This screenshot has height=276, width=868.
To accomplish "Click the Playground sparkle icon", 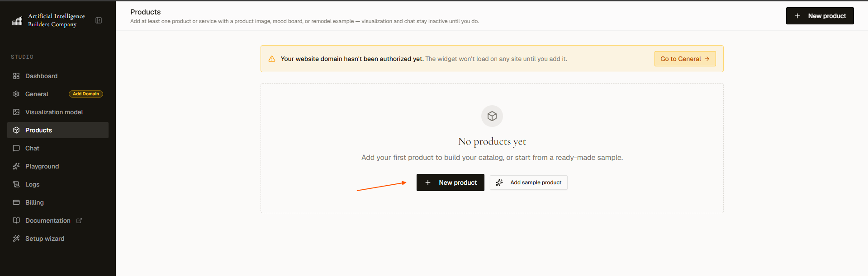I will [x=16, y=166].
